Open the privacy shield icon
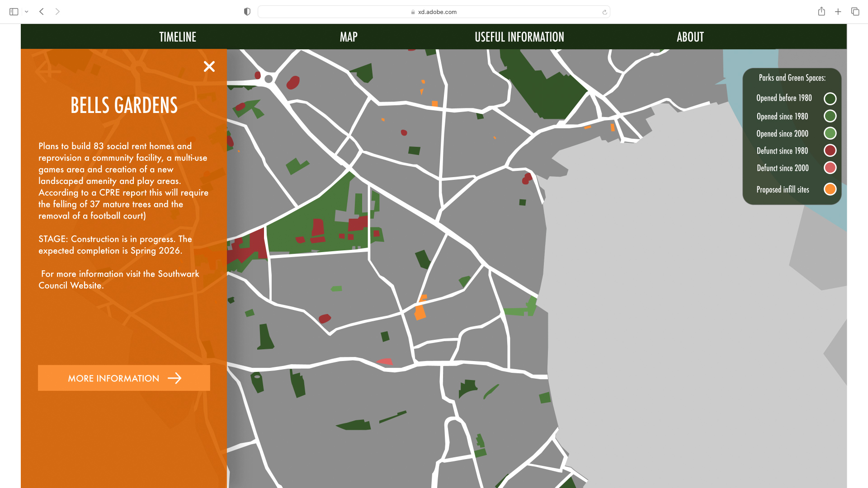This screenshot has width=868, height=488. click(x=247, y=12)
